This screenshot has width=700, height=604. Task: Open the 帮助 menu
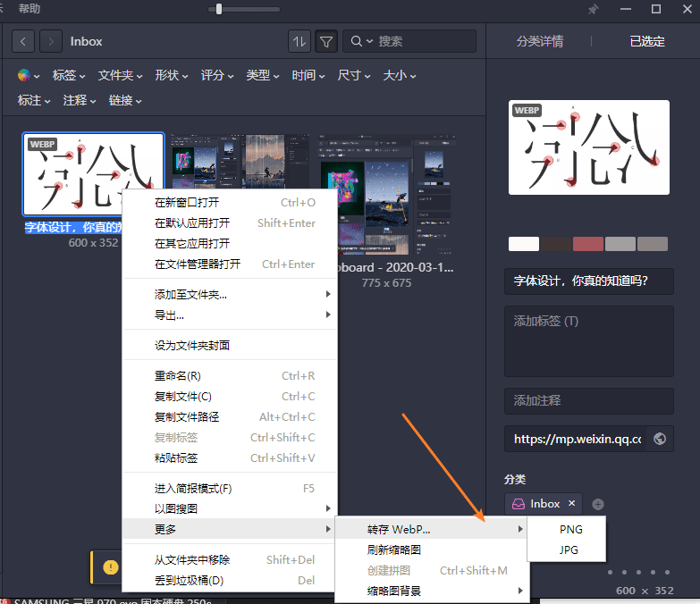(x=29, y=8)
